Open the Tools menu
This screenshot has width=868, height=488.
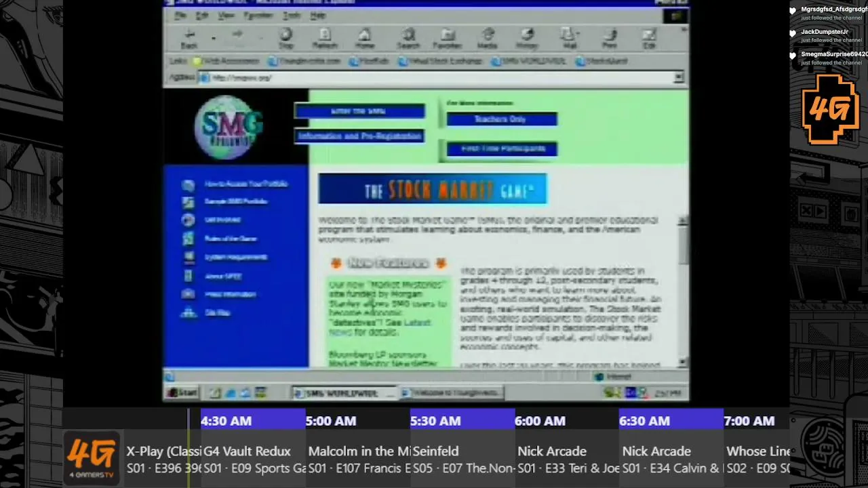pyautogui.click(x=292, y=15)
